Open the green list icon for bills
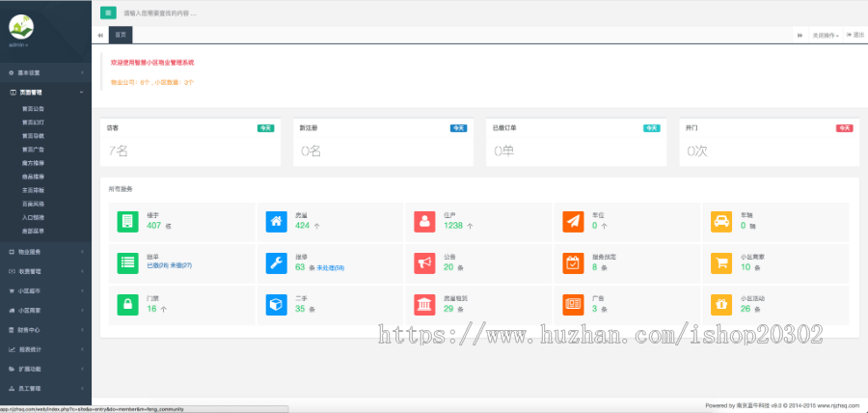 pos(128,263)
